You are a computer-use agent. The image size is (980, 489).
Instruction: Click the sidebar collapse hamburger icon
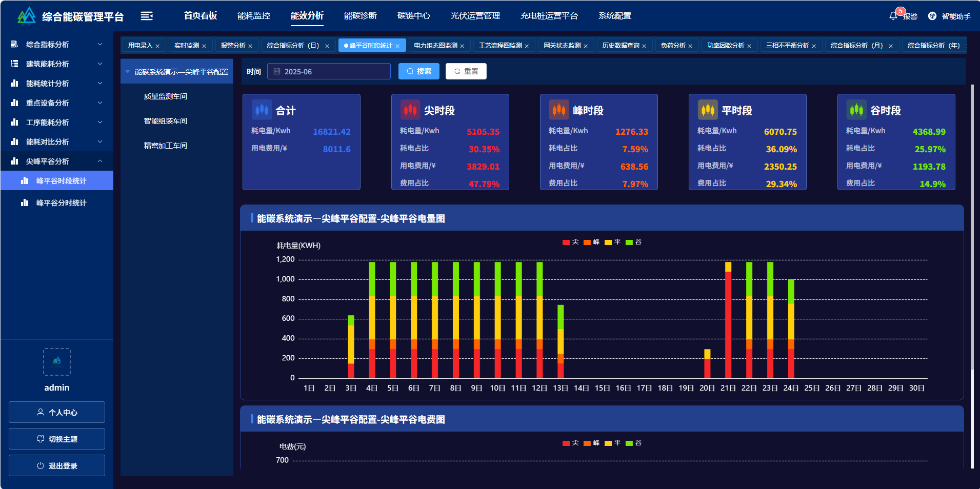147,15
